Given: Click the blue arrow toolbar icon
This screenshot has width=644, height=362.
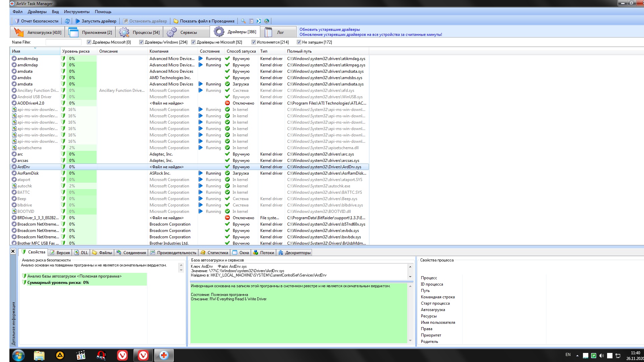Looking at the screenshot, I should [x=259, y=21].
